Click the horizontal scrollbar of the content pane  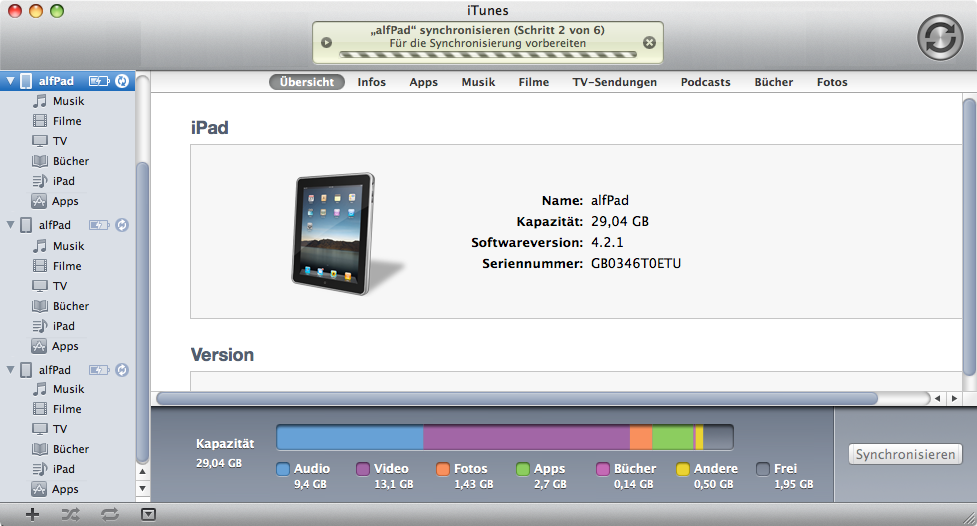pos(517,398)
